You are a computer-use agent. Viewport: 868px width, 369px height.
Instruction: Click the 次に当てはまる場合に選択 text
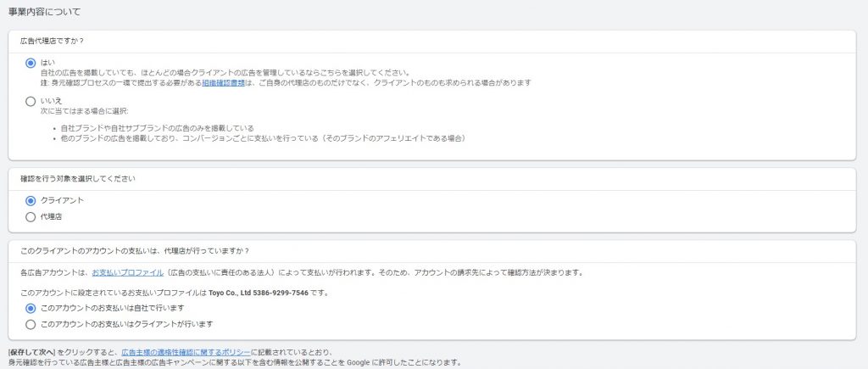(85, 111)
